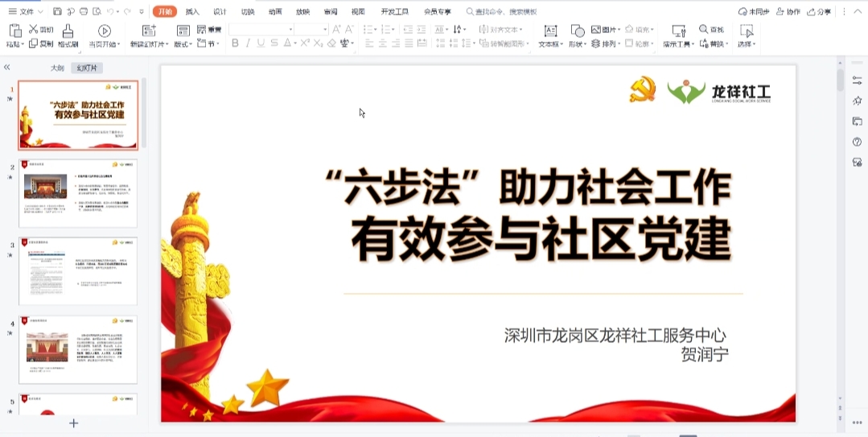Open the shapes (形状) tool
Screen dimensions: 868x437
577,30
